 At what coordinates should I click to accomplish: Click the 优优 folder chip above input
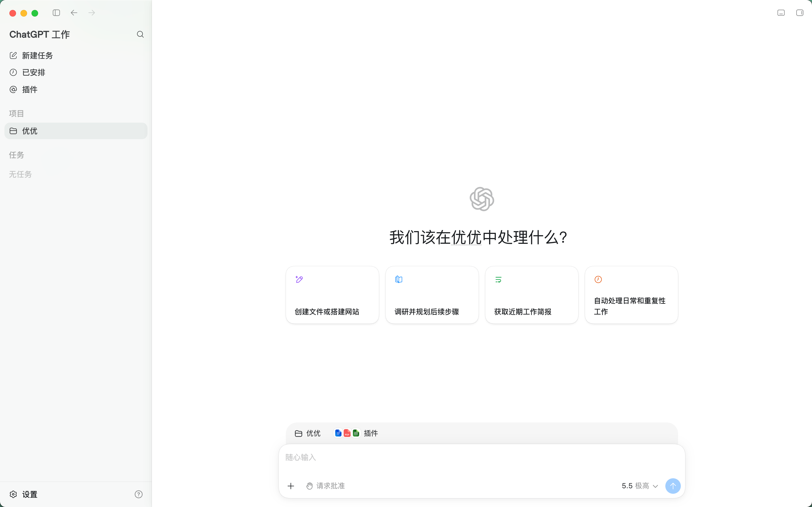(308, 433)
